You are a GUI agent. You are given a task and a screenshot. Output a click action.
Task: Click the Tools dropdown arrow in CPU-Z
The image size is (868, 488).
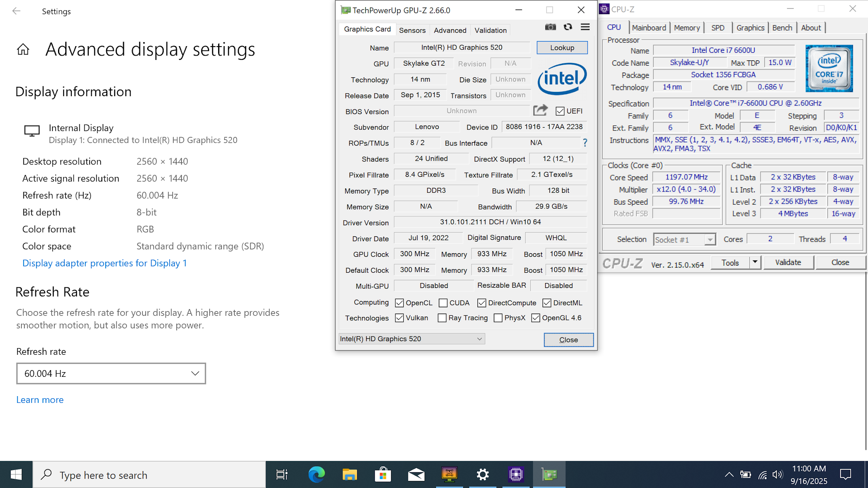pyautogui.click(x=755, y=262)
